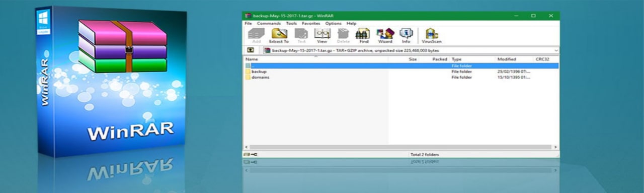Maximize the WinRAR window

pos(533,16)
